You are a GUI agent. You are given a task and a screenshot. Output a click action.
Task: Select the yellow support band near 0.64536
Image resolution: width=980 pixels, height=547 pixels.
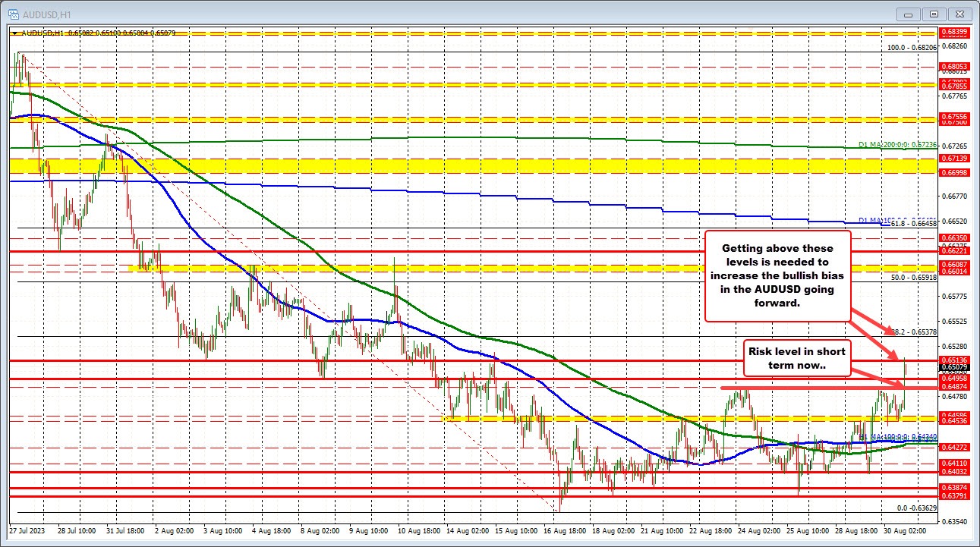[x=683, y=418]
